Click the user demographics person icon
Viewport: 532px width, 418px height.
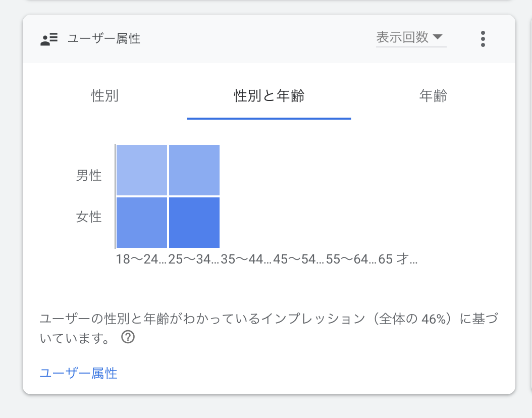point(49,39)
